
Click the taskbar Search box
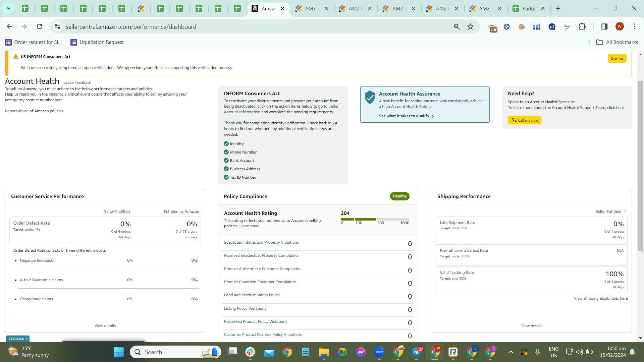[x=175, y=352]
